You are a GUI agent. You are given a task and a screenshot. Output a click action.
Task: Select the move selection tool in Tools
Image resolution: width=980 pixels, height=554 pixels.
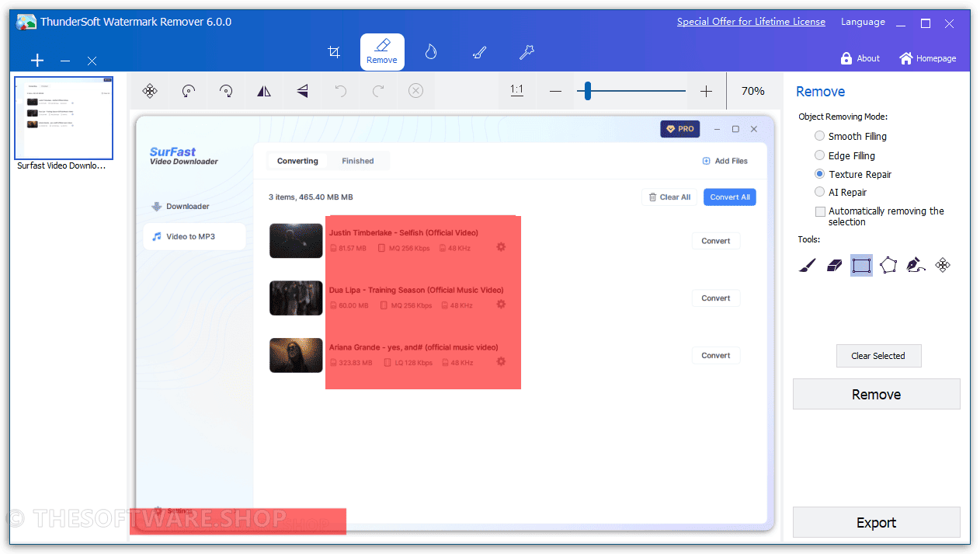pyautogui.click(x=943, y=266)
